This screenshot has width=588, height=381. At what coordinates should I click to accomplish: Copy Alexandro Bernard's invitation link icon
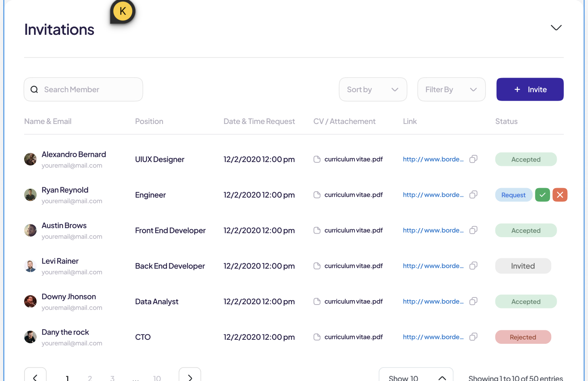473,159
